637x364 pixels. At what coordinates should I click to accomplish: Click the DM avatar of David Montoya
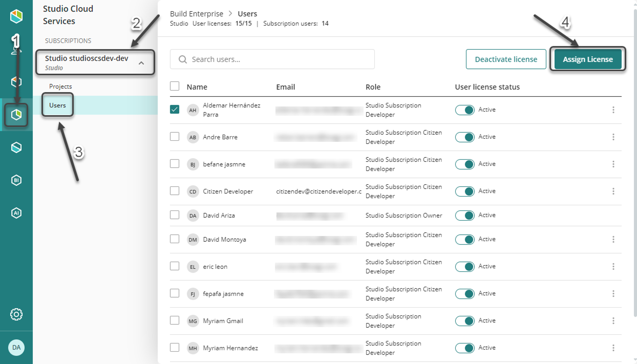[193, 239]
